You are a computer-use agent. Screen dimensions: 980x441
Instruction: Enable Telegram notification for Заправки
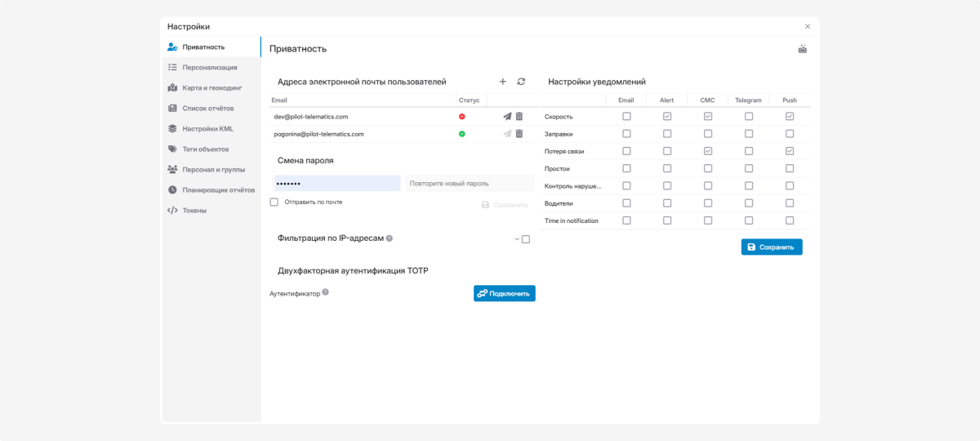coord(749,134)
